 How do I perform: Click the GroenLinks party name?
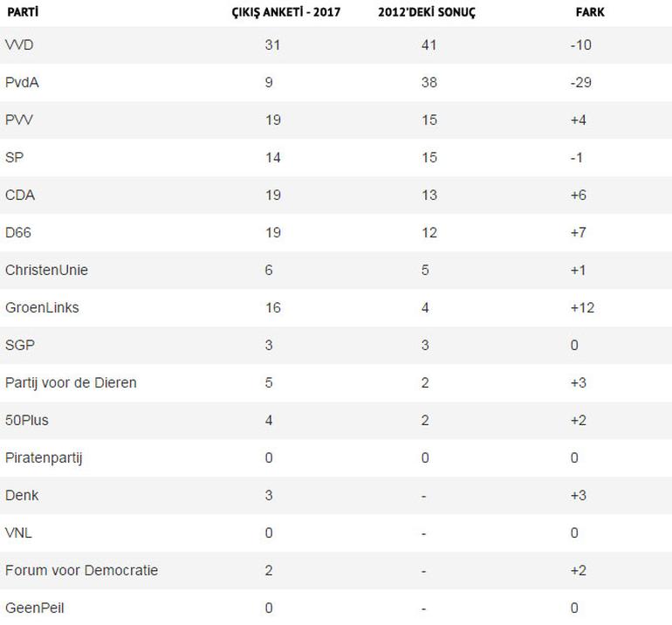tap(42, 307)
